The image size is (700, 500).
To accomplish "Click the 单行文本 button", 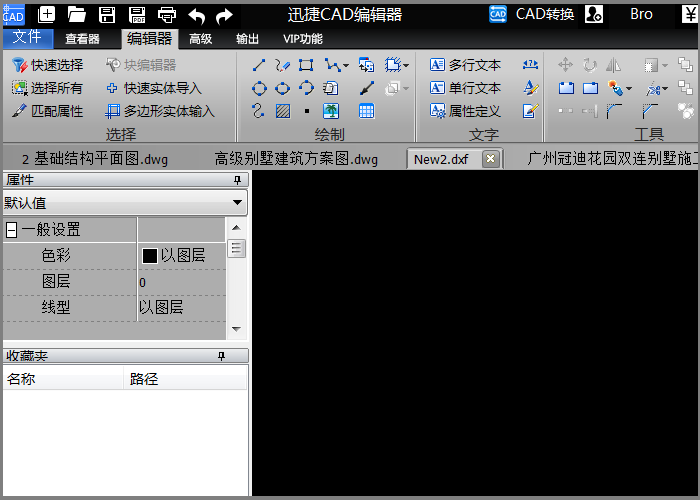I will (x=465, y=88).
